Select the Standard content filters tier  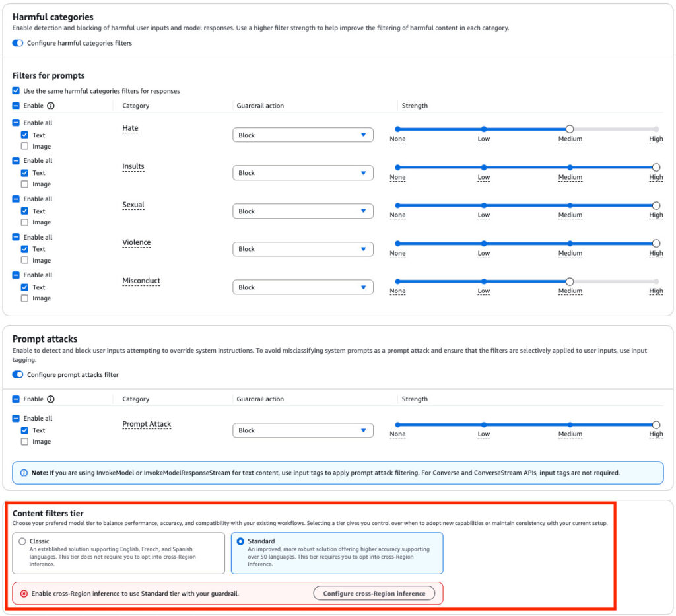point(240,541)
